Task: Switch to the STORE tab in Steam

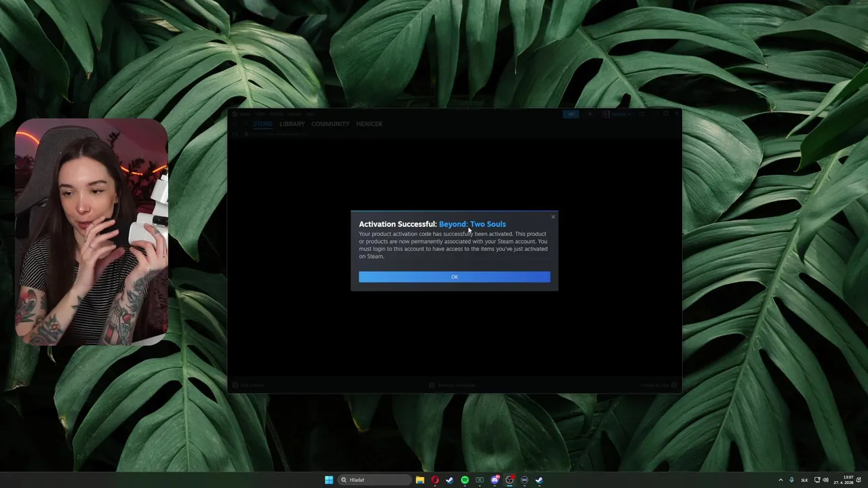Action: [x=263, y=124]
